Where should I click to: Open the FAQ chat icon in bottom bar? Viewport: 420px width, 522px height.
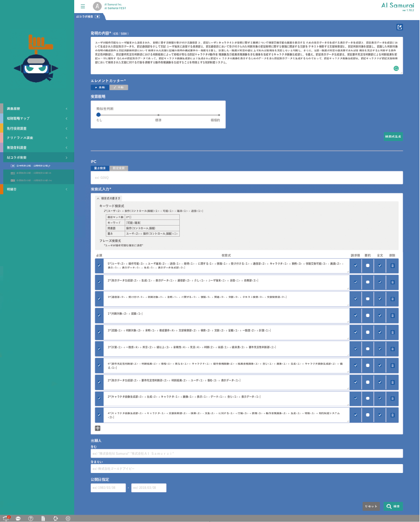[x=18, y=518]
